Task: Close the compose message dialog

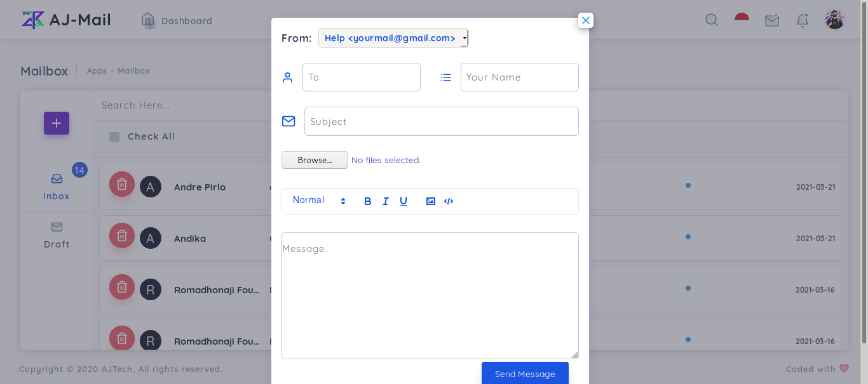Action: [586, 20]
